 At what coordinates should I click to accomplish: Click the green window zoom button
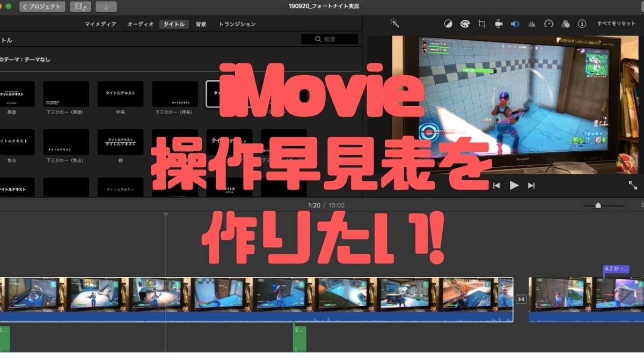(9, 6)
